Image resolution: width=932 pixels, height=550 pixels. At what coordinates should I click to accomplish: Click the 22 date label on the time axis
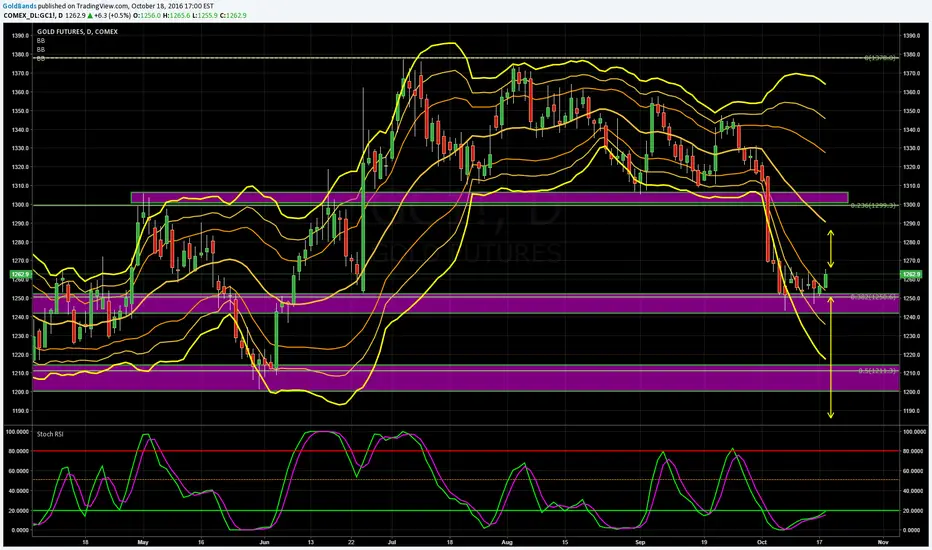[351, 542]
